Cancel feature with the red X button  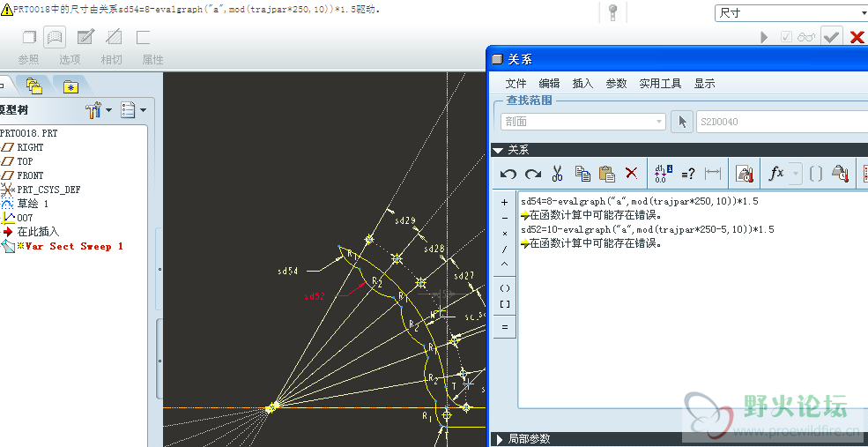pos(857,37)
